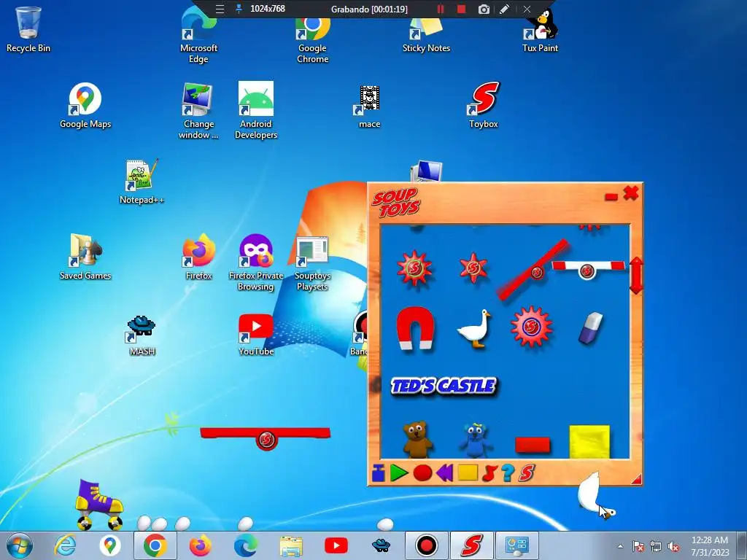The image size is (747, 560).
Task: Pause the screen recording
Action: click(x=440, y=9)
